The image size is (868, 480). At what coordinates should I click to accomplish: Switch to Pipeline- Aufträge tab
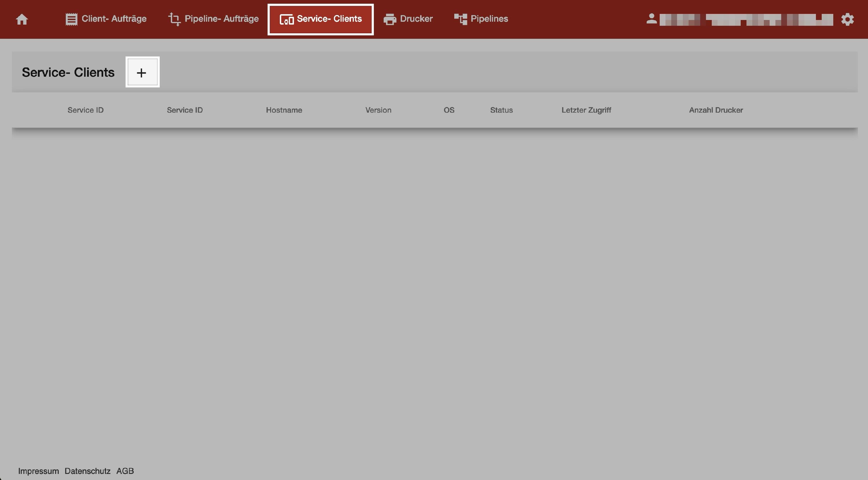(221, 19)
